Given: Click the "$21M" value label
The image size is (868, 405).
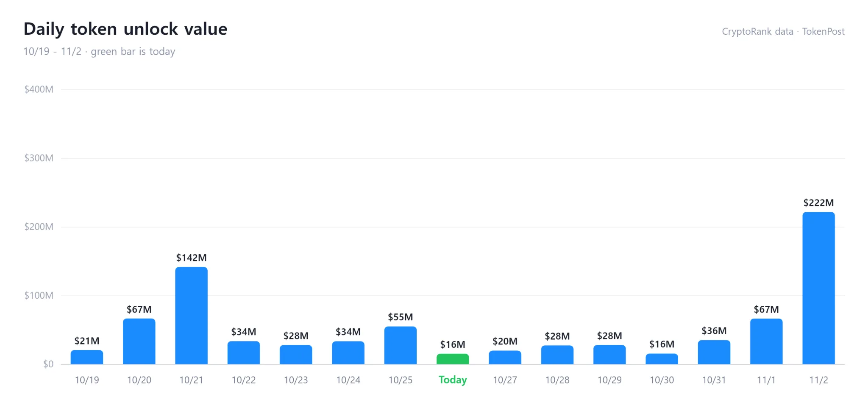Looking at the screenshot, I should pos(87,341).
